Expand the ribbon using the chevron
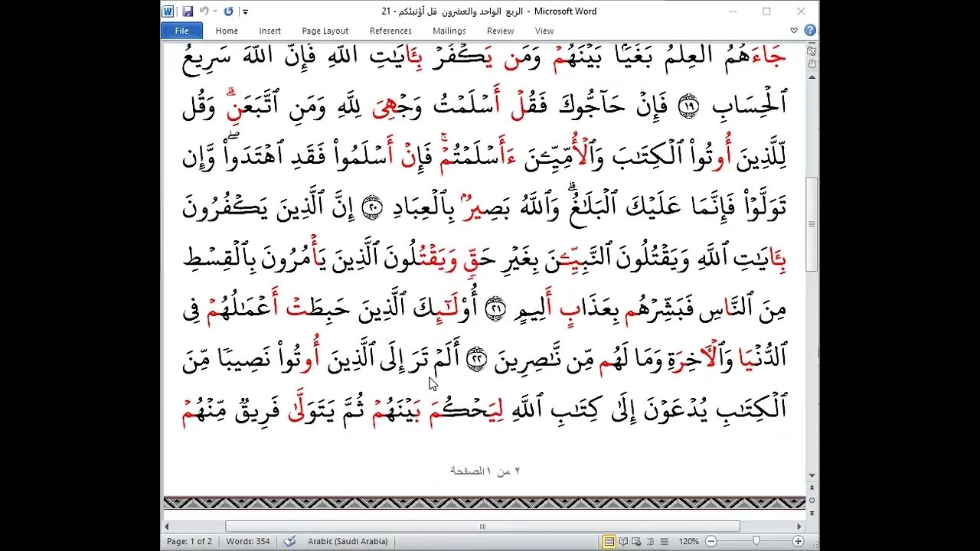Screen dimensions: 980x551 coord(794,31)
